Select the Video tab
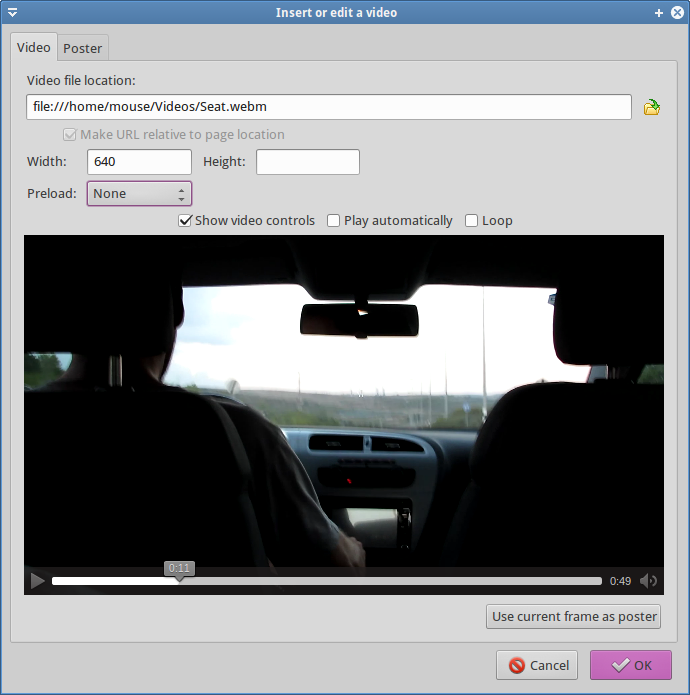Viewport: 690px width, 695px height. 34,47
